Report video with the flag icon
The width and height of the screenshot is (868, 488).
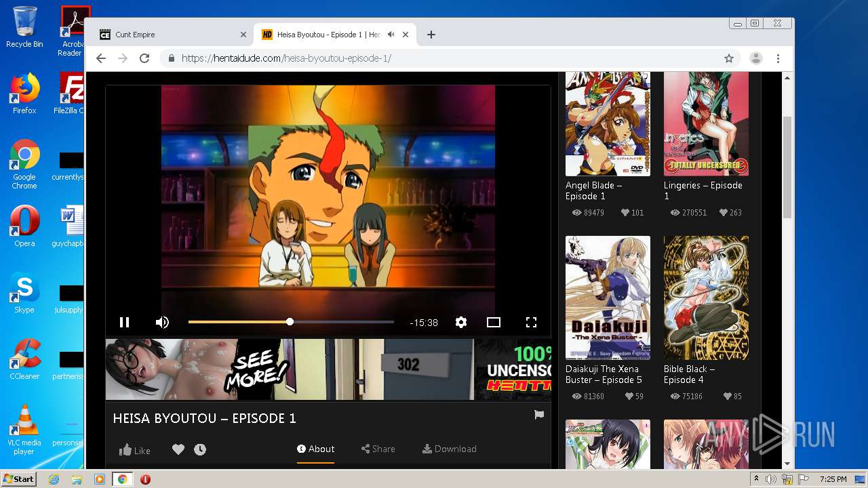coord(539,415)
